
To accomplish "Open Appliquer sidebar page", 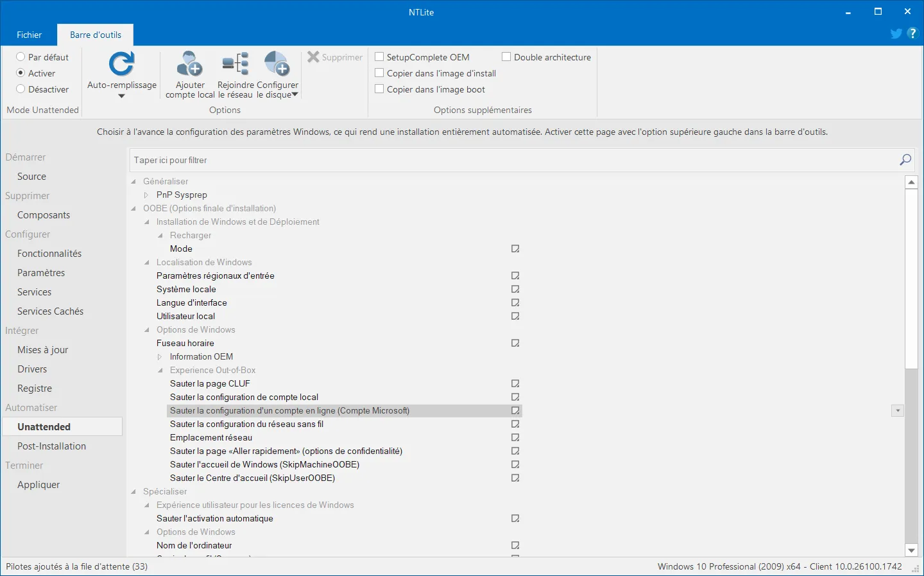I will (x=38, y=485).
